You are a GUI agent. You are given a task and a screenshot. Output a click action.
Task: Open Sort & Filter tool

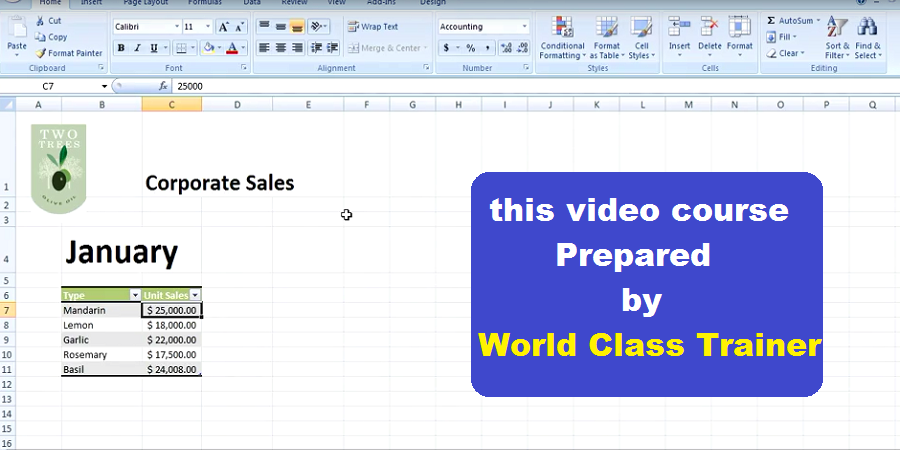[837, 38]
